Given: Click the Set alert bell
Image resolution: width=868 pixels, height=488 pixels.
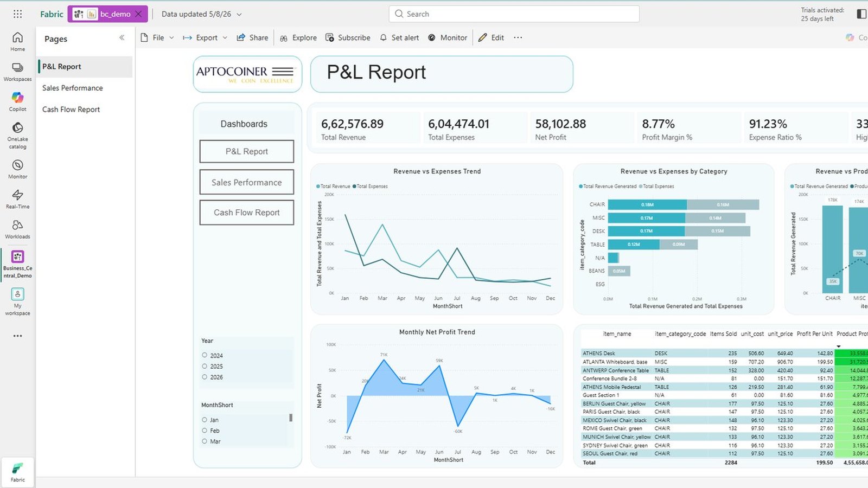Looking at the screenshot, I should click(x=399, y=37).
